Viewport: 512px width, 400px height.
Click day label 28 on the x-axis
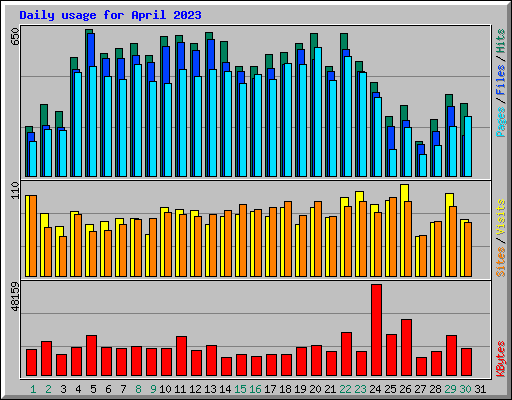tap(435, 389)
